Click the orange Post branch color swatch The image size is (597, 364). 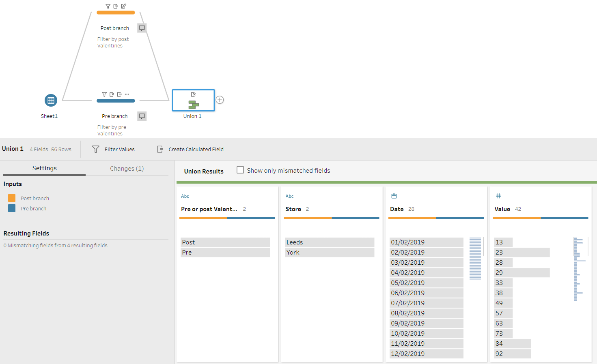[12, 198]
